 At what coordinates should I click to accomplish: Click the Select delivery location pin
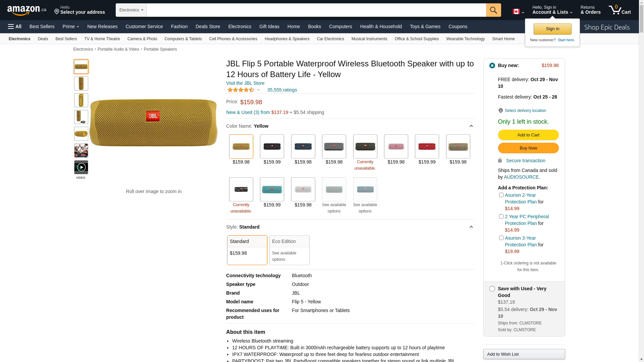500,111
